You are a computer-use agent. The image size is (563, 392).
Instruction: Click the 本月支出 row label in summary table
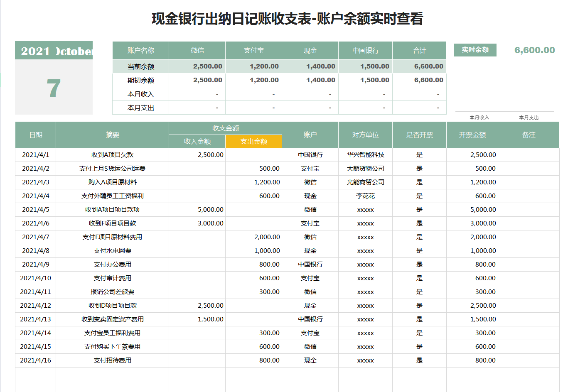pos(140,108)
